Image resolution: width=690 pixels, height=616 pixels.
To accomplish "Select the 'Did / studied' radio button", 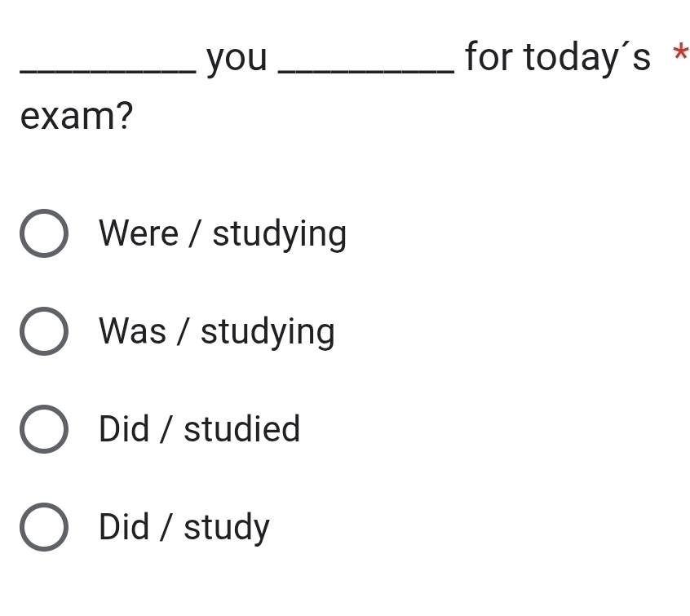I will pyautogui.click(x=44, y=429).
